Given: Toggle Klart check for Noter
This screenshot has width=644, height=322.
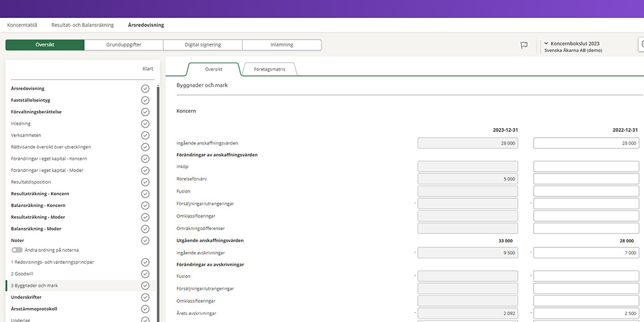Looking at the screenshot, I should [145, 240].
